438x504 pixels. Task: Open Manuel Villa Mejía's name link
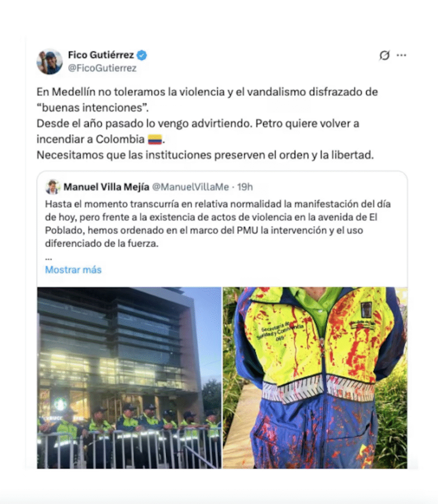click(x=106, y=187)
